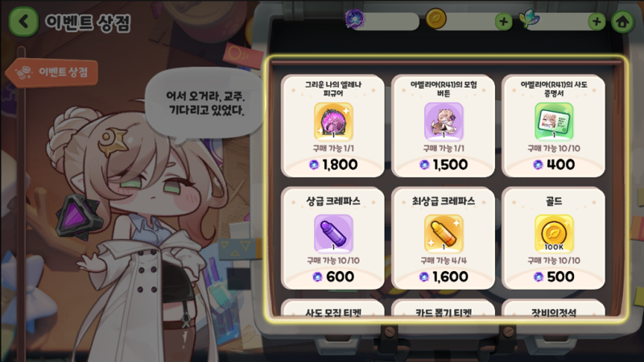Tap the shopkeeper's speech bubble

pos(204,104)
